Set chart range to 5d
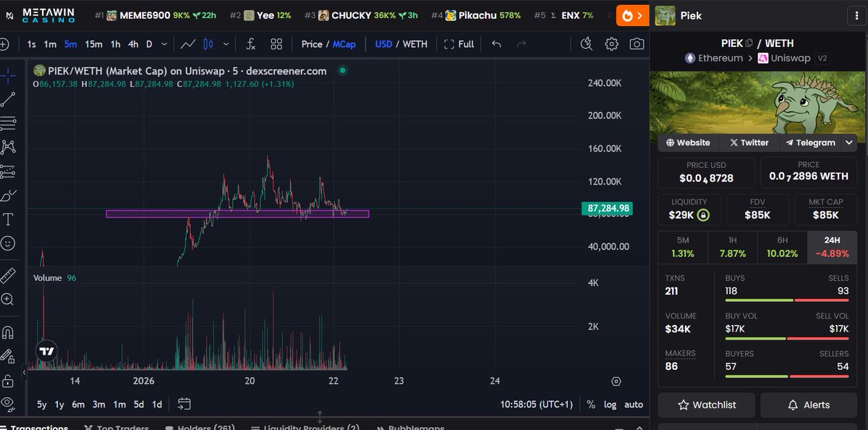This screenshot has width=868, height=430. click(x=138, y=404)
